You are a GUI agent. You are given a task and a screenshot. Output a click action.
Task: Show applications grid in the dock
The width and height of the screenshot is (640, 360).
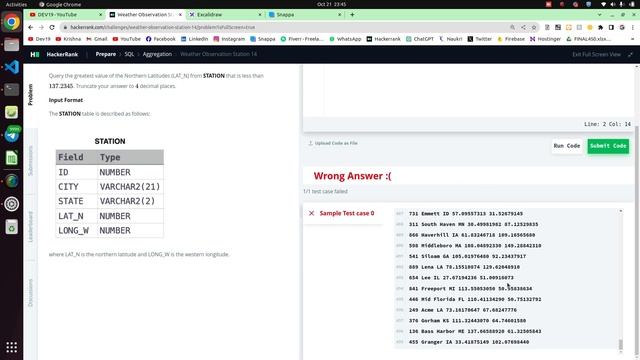pos(11,347)
